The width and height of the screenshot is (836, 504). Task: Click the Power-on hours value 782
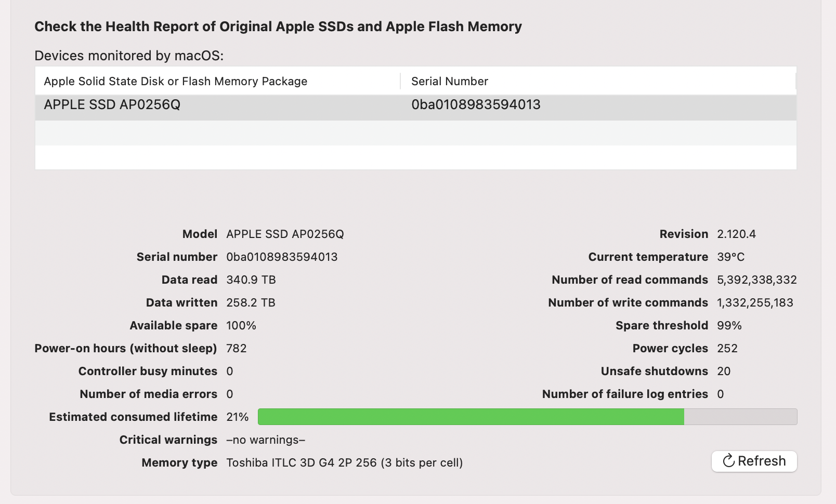[237, 348]
